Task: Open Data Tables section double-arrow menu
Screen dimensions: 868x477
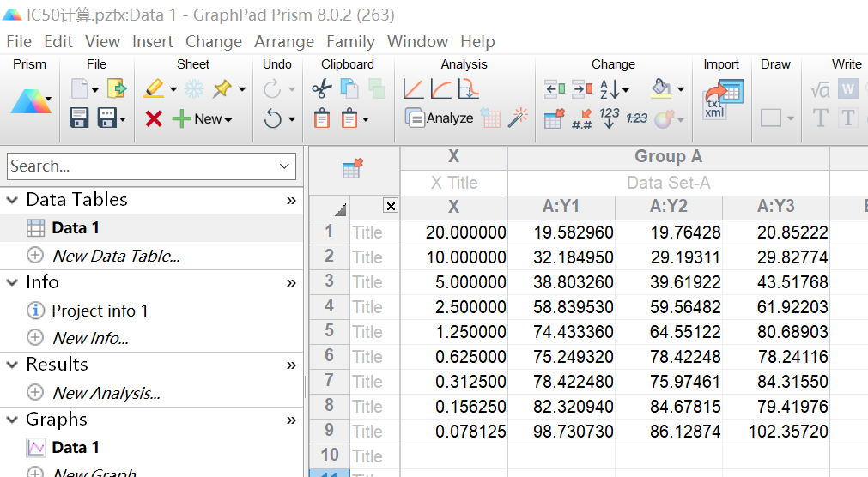Action: [291, 200]
